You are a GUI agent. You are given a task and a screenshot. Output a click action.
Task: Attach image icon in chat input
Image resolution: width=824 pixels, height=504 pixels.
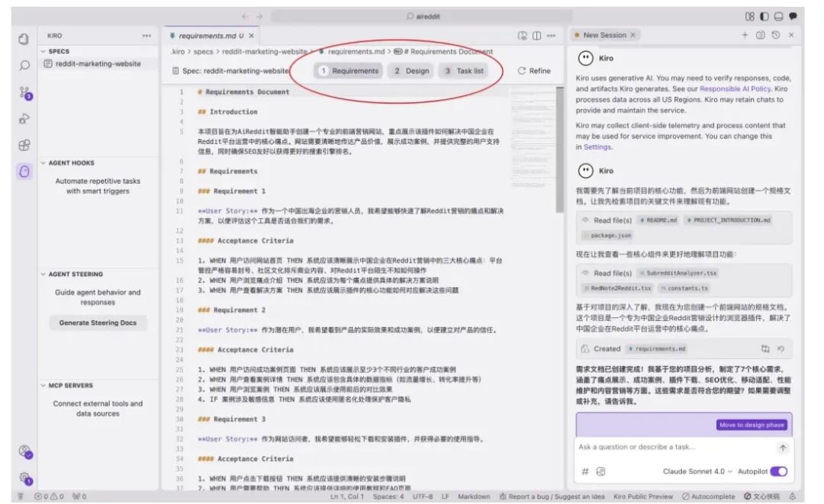[600, 471]
